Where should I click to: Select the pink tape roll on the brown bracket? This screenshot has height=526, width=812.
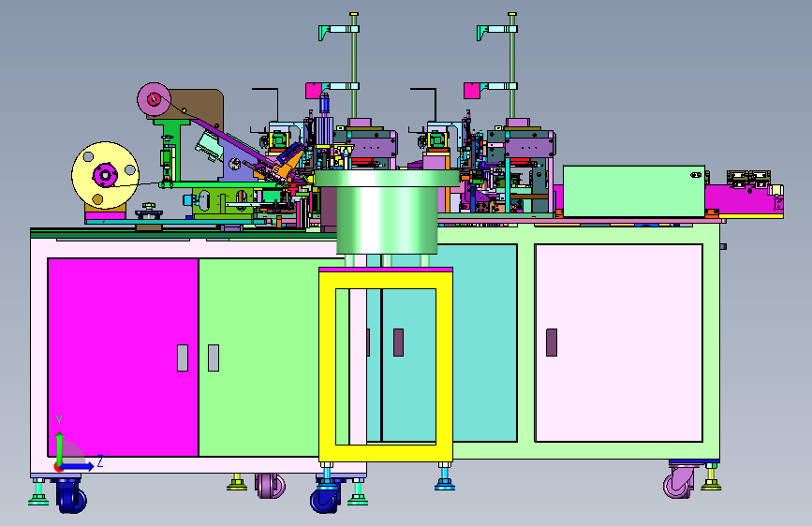tap(154, 99)
